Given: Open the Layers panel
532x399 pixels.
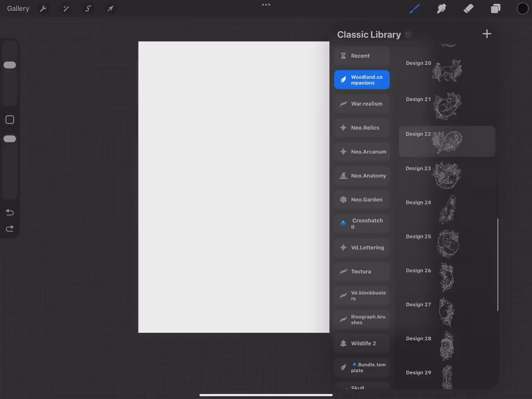Looking at the screenshot, I should pyautogui.click(x=495, y=8).
